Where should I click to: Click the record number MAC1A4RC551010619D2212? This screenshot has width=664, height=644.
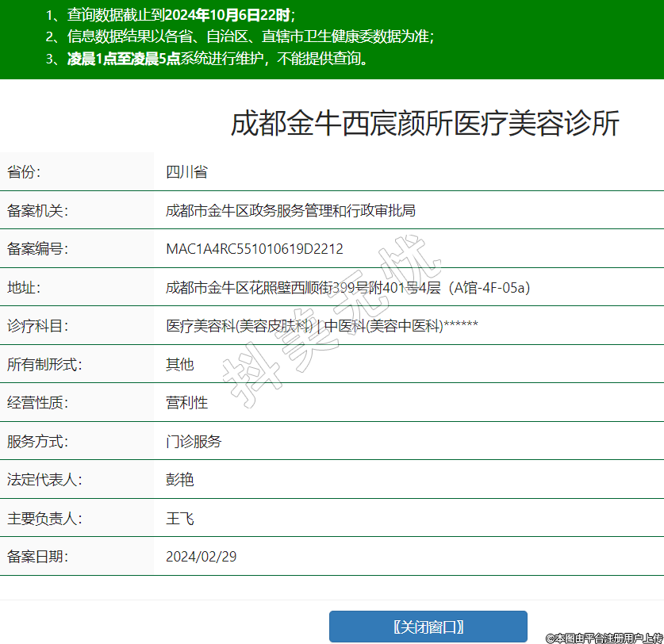tap(254, 249)
